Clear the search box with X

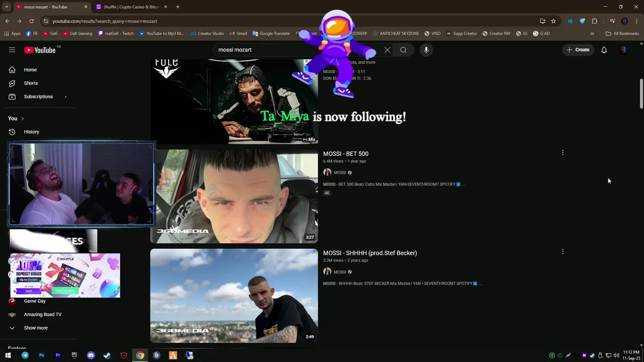(x=387, y=50)
